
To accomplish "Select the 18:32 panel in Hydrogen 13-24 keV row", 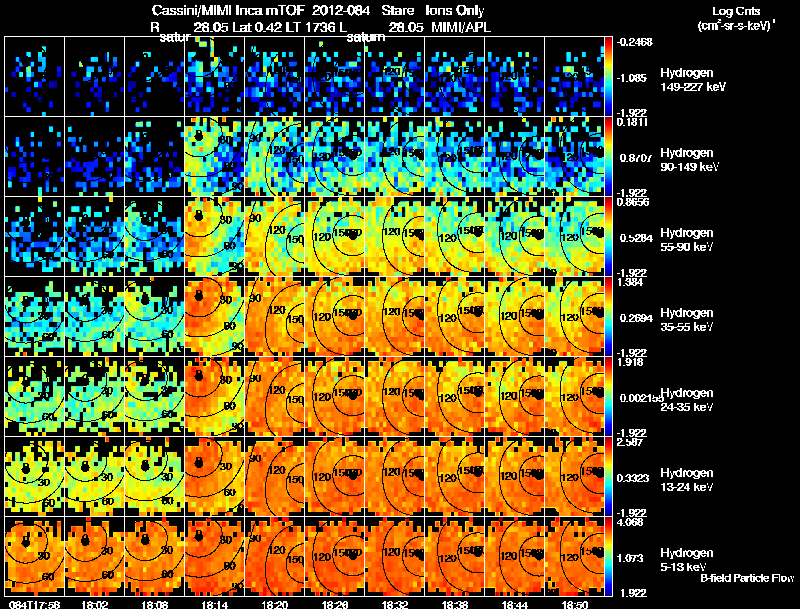I will click(394, 476).
